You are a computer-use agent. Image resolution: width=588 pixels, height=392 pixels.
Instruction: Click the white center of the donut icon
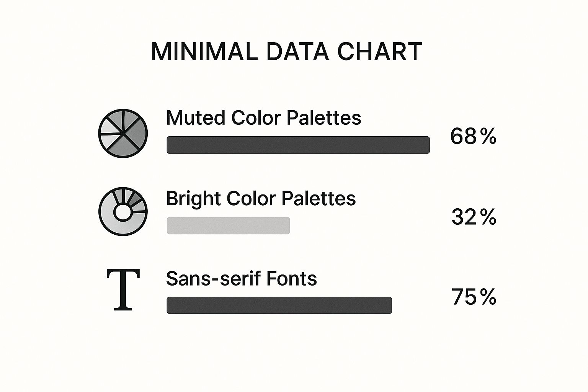click(123, 212)
